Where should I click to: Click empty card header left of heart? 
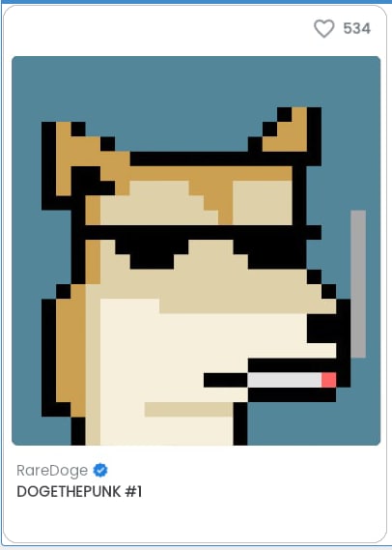point(157,29)
